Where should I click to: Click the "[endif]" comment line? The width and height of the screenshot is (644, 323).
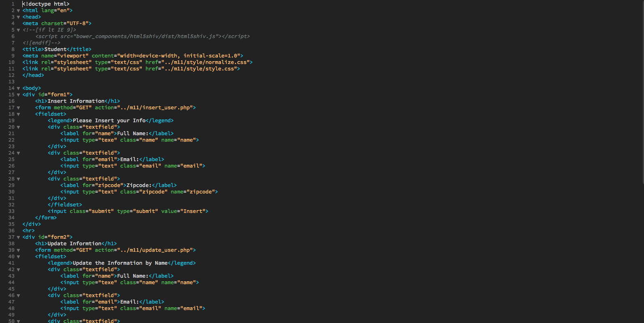tap(41, 43)
